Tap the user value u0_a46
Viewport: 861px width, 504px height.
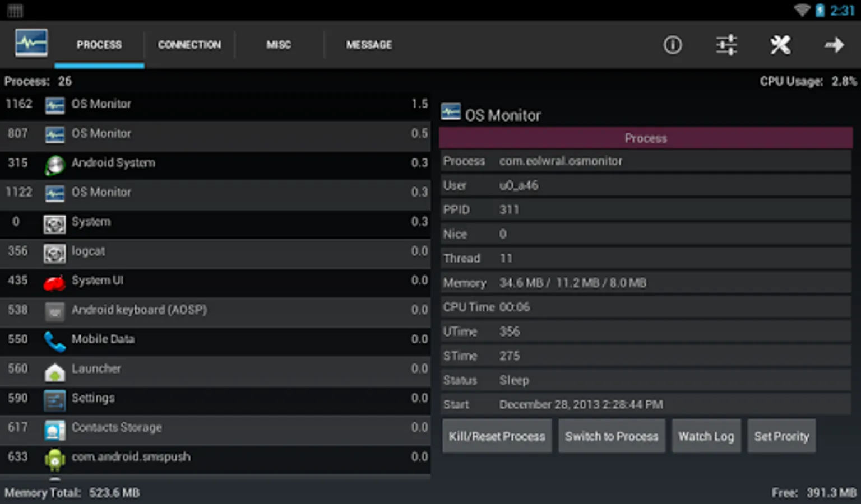519,185
